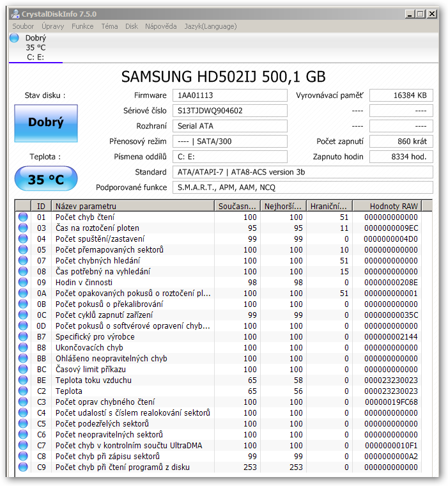Image resolution: width=448 pixels, height=486 pixels.
Task: Open the Jazyk(Language) menu
Action: pos(210,26)
